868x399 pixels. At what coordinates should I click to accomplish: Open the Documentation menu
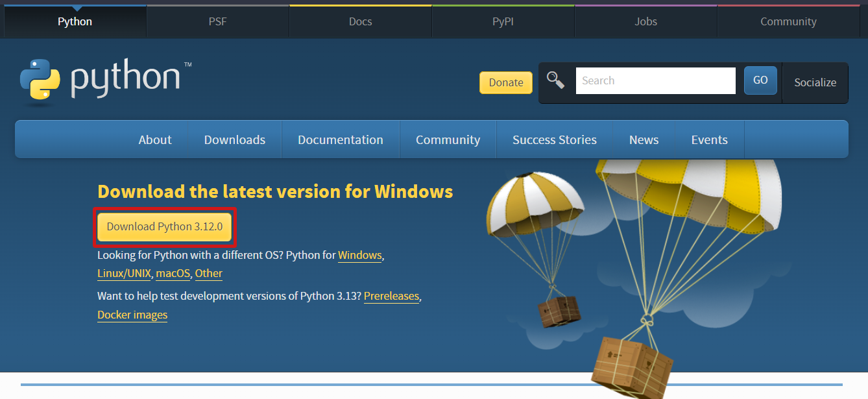(340, 139)
